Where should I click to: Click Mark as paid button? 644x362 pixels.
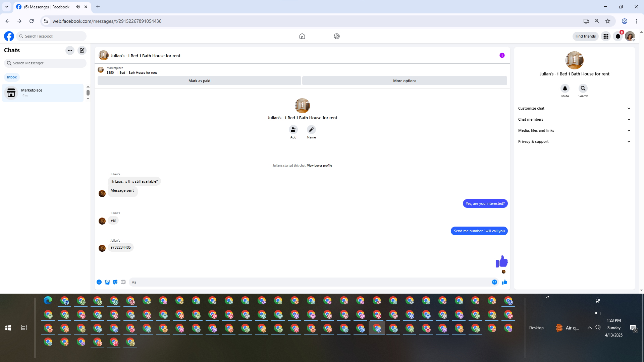tap(199, 81)
